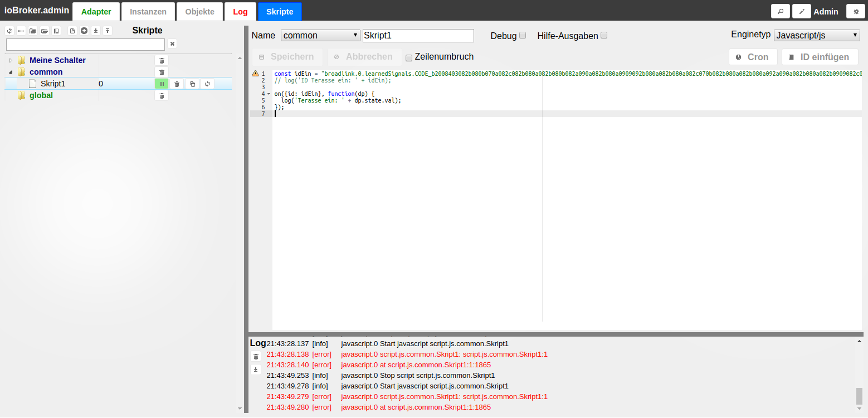Expand all folders with open folder icon

pyautogui.click(x=45, y=31)
